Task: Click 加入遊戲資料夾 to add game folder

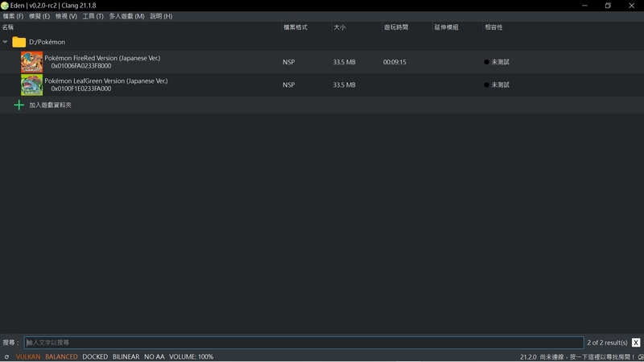Action: click(x=50, y=105)
